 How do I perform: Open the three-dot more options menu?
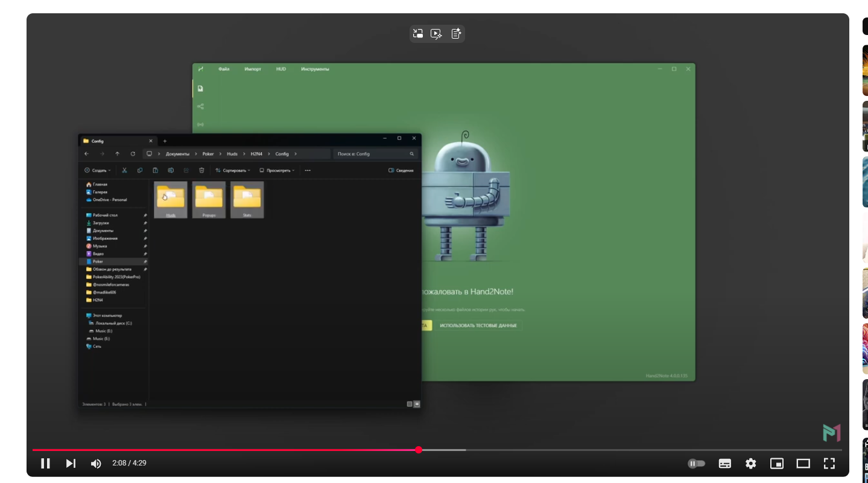click(x=308, y=170)
